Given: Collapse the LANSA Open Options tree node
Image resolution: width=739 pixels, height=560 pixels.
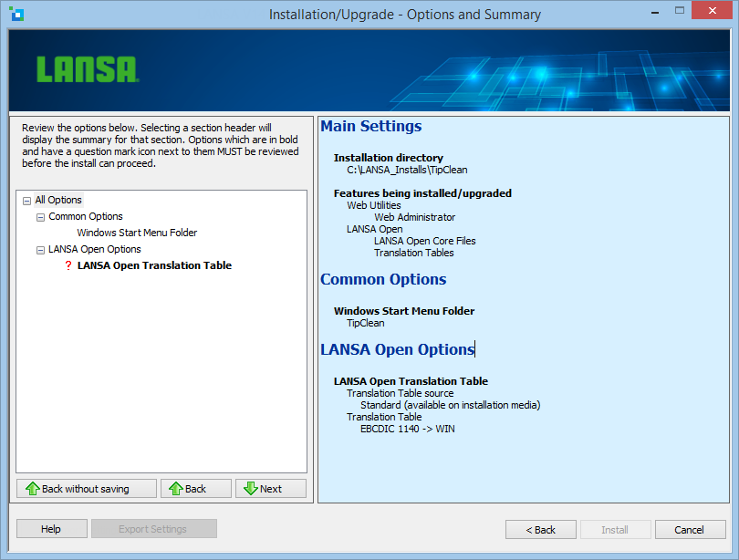Looking at the screenshot, I should pos(40,250).
